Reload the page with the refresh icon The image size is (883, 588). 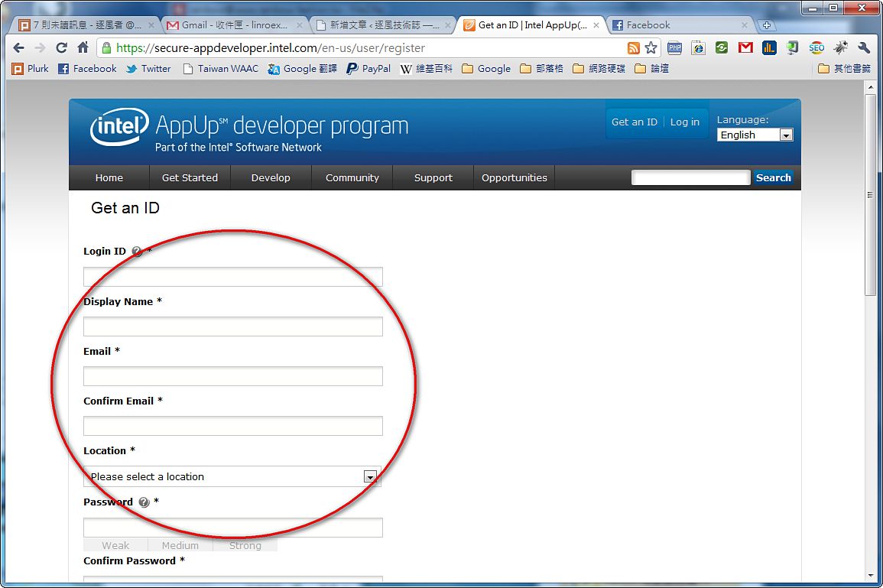point(61,48)
